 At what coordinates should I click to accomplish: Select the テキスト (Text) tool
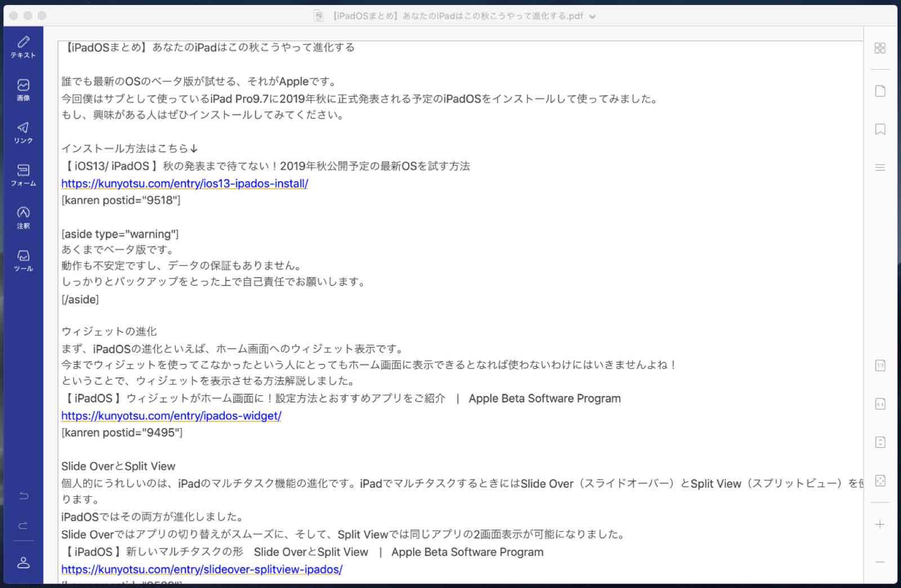(23, 47)
